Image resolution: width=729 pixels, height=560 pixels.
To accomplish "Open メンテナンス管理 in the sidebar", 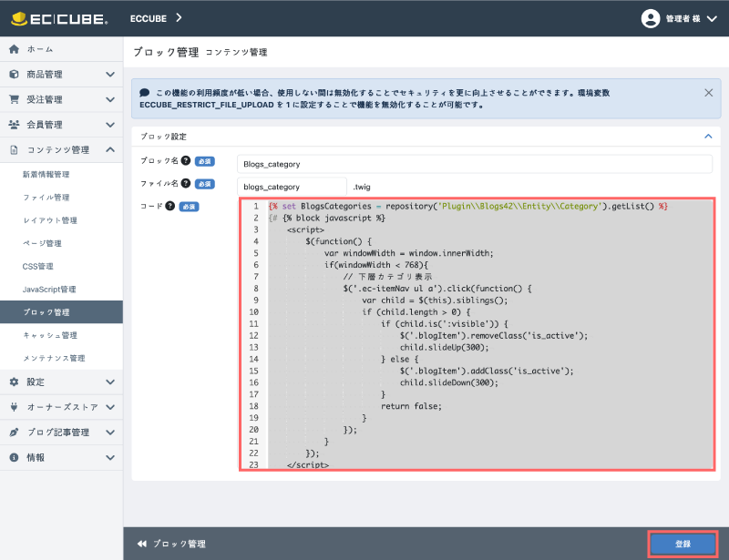I will tap(54, 358).
